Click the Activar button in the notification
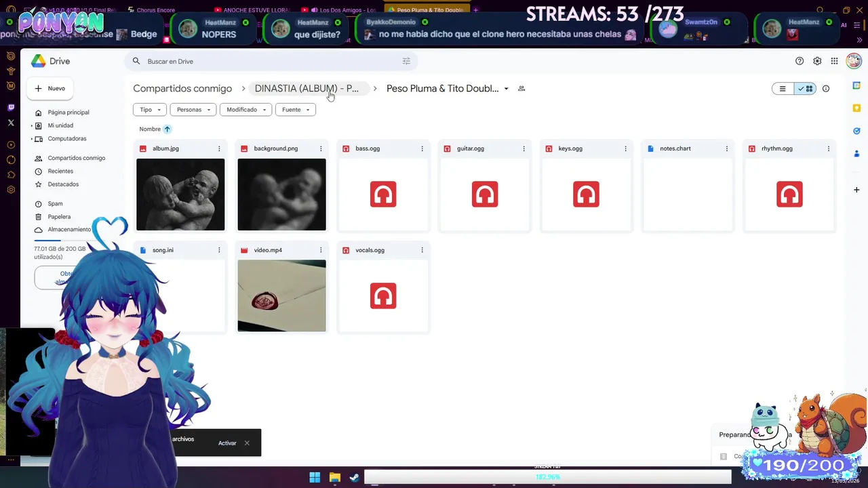This screenshot has height=488, width=868. pos(227,443)
